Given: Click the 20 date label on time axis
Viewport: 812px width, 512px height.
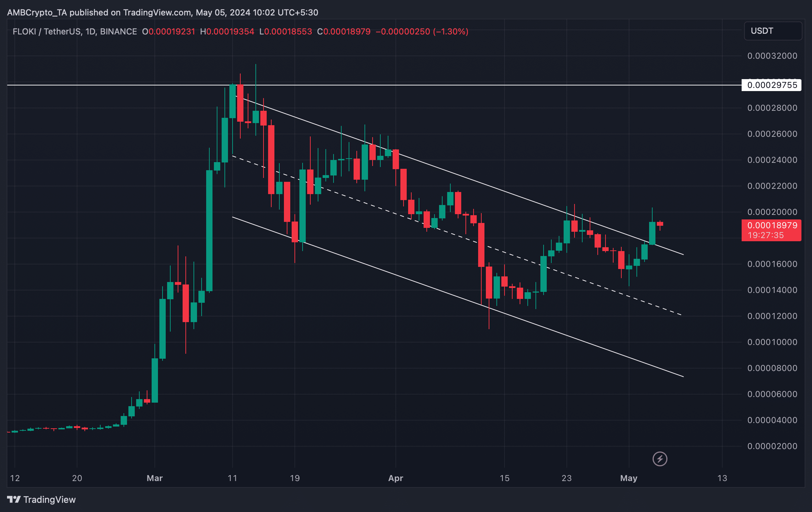Looking at the screenshot, I should (77, 478).
